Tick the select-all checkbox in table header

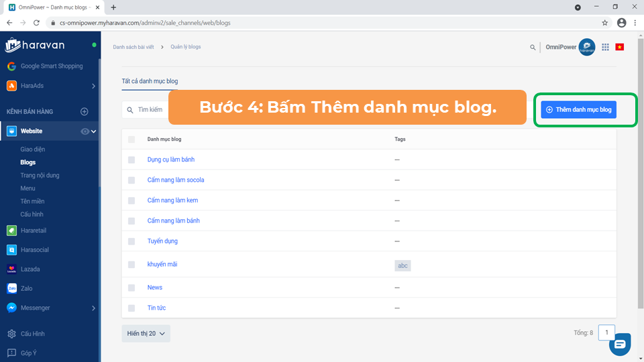point(131,139)
